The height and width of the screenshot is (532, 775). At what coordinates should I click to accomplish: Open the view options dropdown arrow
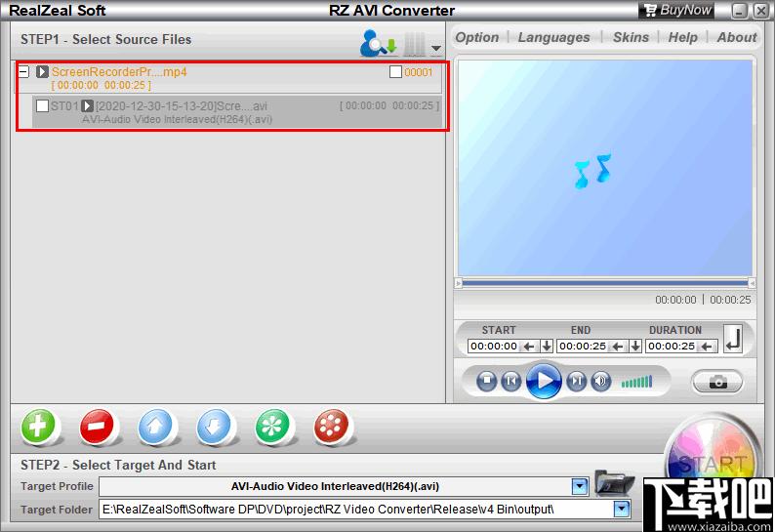tap(436, 49)
